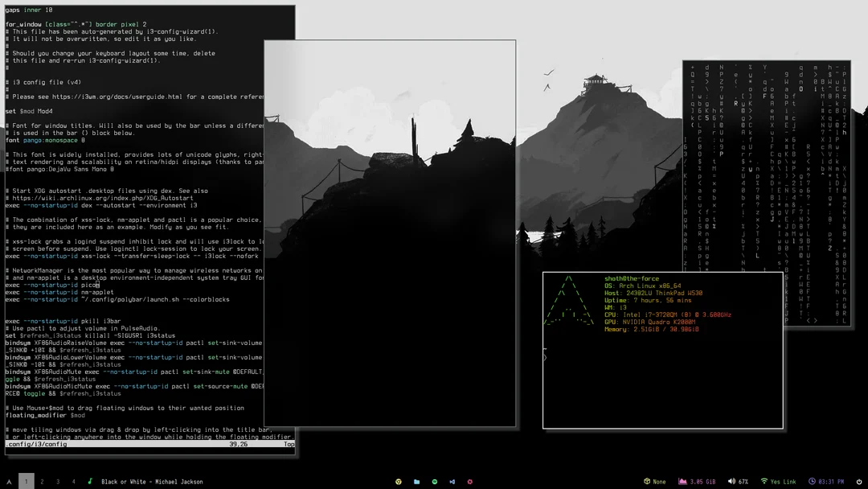Open the blue Bluetooth audio tray icon

452,481
